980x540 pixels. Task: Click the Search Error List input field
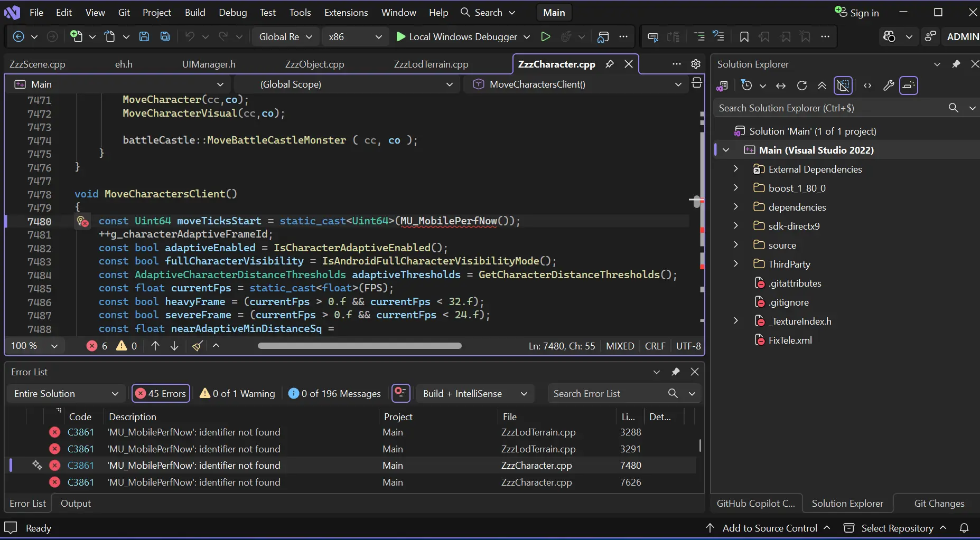(608, 393)
